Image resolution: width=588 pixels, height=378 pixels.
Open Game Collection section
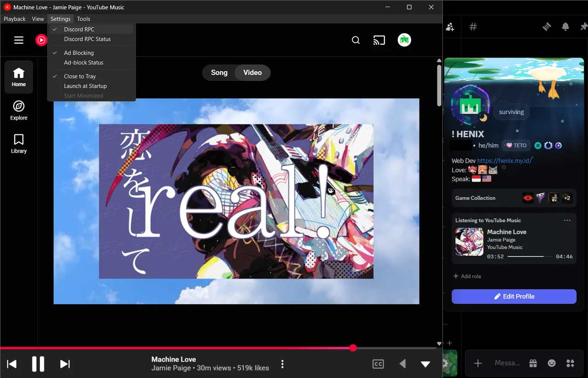click(514, 198)
